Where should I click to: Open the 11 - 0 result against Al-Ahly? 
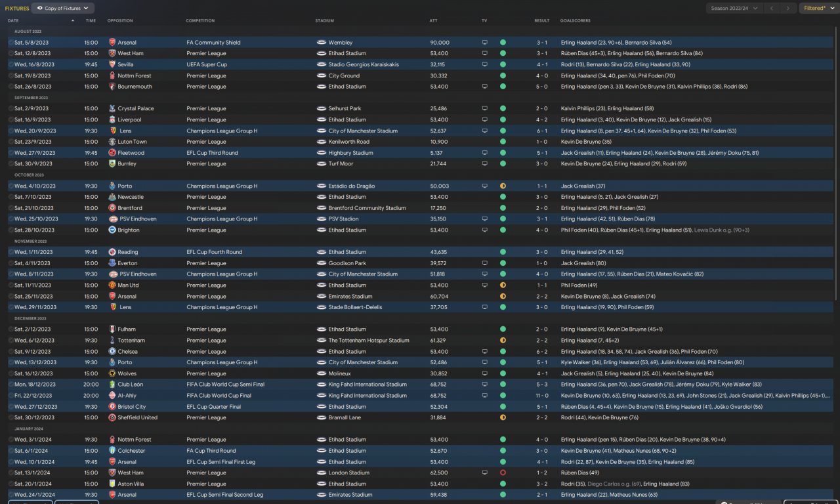click(541, 396)
